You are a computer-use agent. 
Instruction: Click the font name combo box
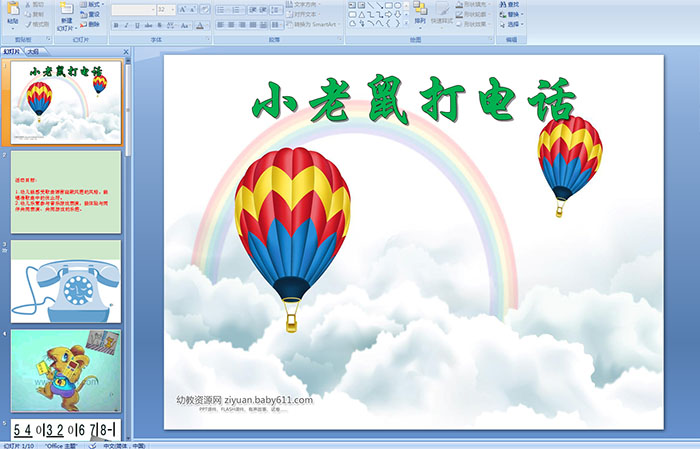[x=133, y=9]
